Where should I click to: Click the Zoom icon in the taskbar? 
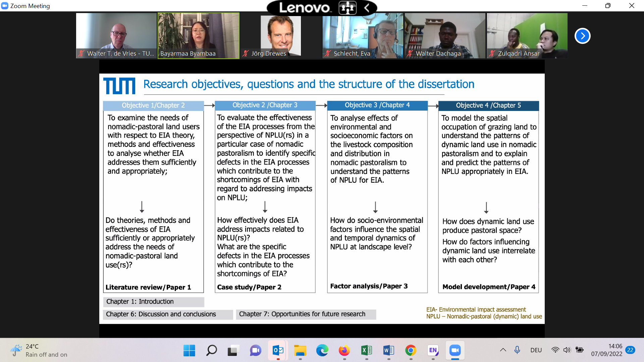tap(455, 351)
